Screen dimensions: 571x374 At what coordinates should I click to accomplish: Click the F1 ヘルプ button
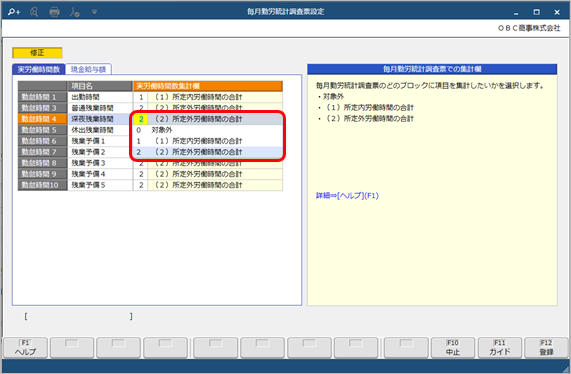25,348
